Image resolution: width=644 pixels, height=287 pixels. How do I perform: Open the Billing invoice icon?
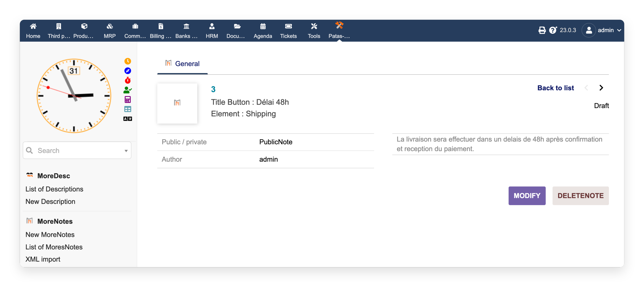161,26
